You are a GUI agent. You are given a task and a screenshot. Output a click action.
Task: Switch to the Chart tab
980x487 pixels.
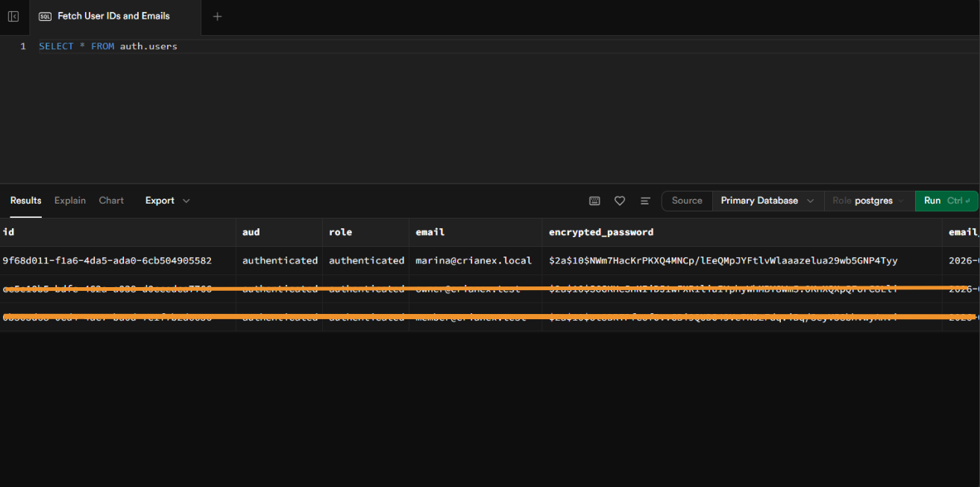(x=111, y=201)
